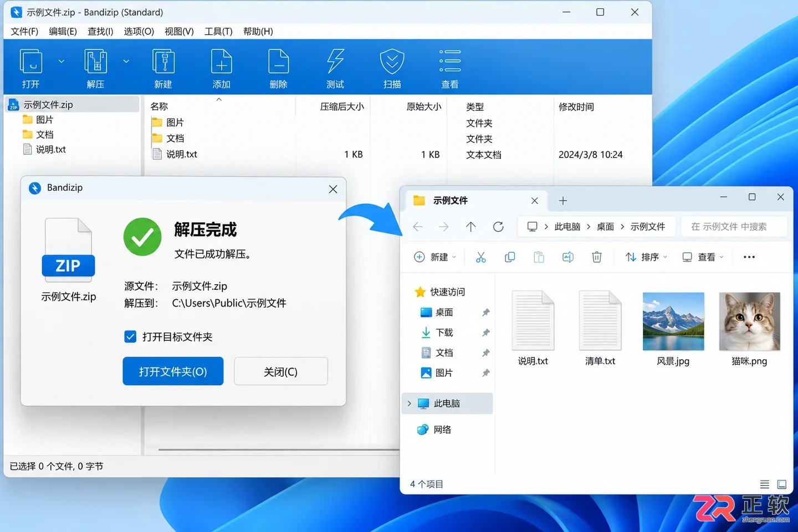Close the 示例文件 Explorer tab
The height and width of the screenshot is (532, 798).
point(535,201)
